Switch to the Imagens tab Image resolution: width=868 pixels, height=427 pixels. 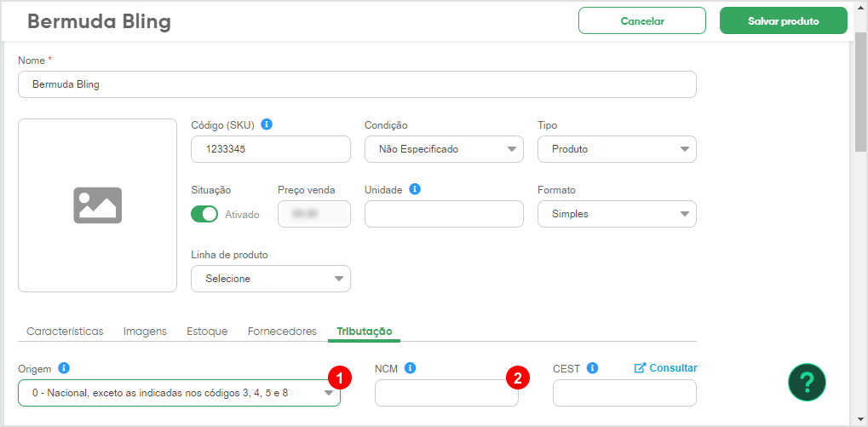pyautogui.click(x=145, y=332)
